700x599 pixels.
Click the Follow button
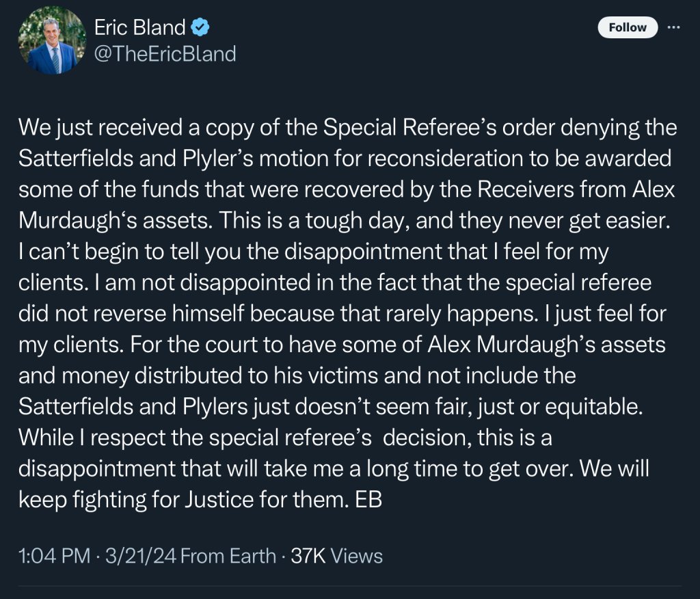coord(627,27)
